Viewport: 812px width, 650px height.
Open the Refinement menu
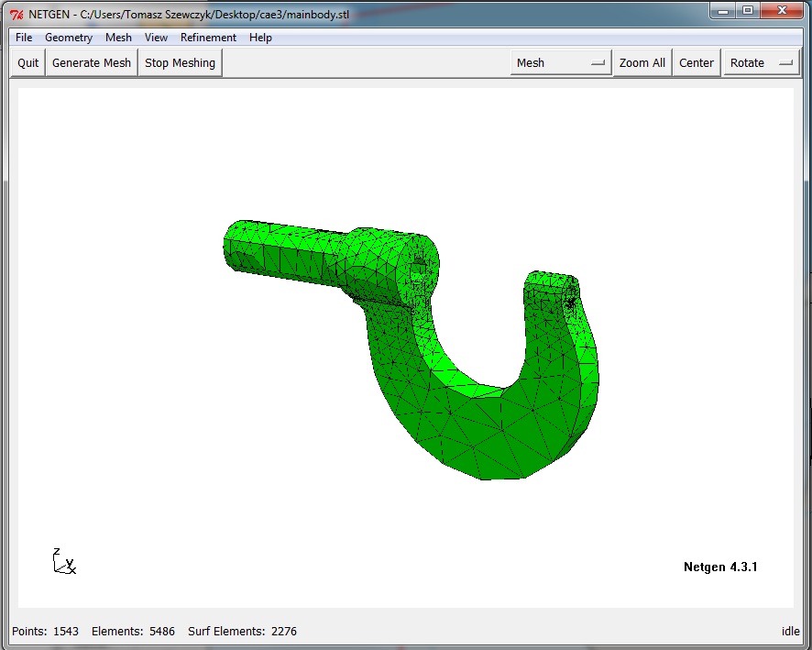(x=208, y=38)
